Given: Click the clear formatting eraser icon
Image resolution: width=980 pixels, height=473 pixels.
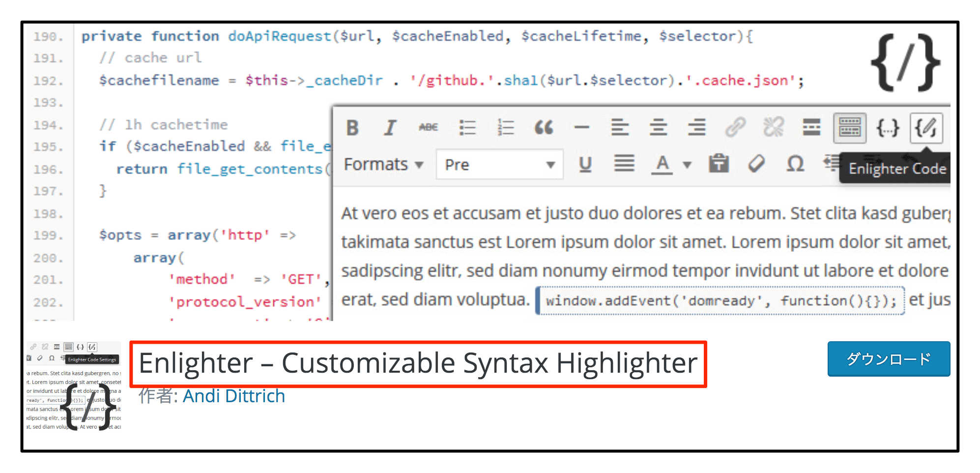Looking at the screenshot, I should [756, 163].
